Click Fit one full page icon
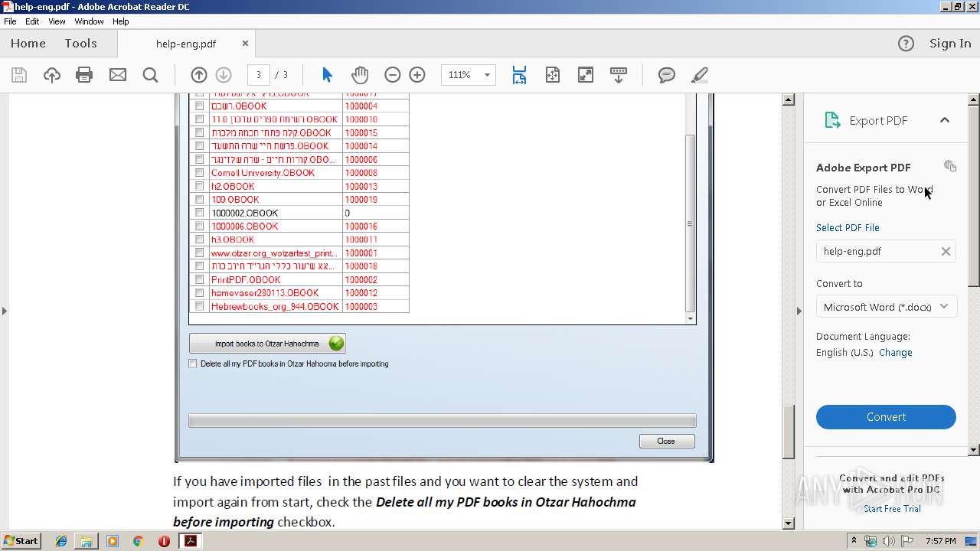This screenshot has width=980, height=551. tap(552, 75)
